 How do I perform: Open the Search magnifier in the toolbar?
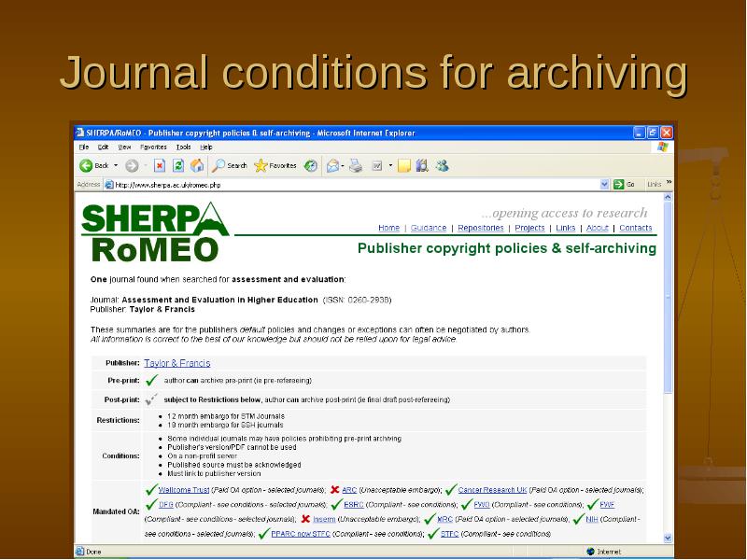(x=218, y=166)
